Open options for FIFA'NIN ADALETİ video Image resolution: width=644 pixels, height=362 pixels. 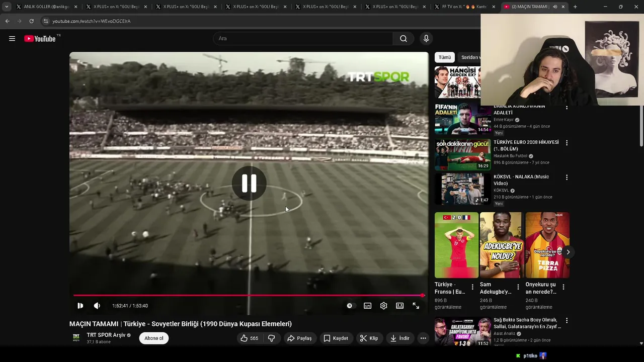567,107
